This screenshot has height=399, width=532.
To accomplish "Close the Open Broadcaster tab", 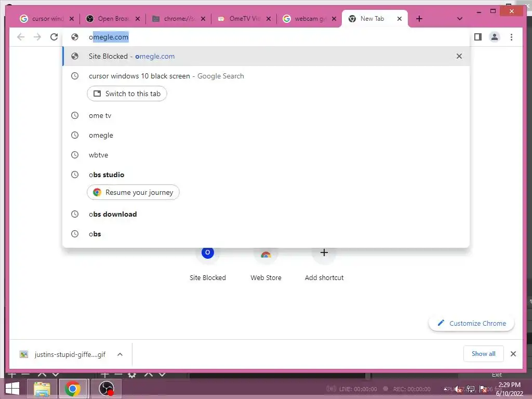I will (137, 19).
